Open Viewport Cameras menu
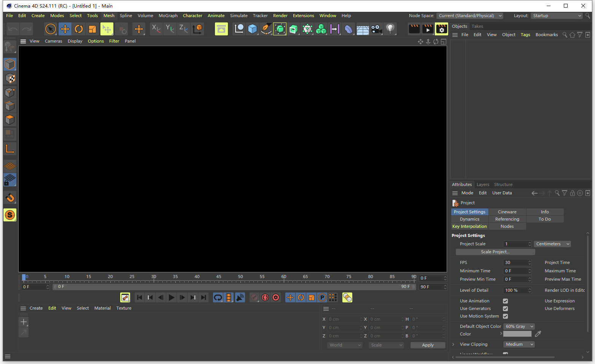The image size is (595, 364). 53,41
